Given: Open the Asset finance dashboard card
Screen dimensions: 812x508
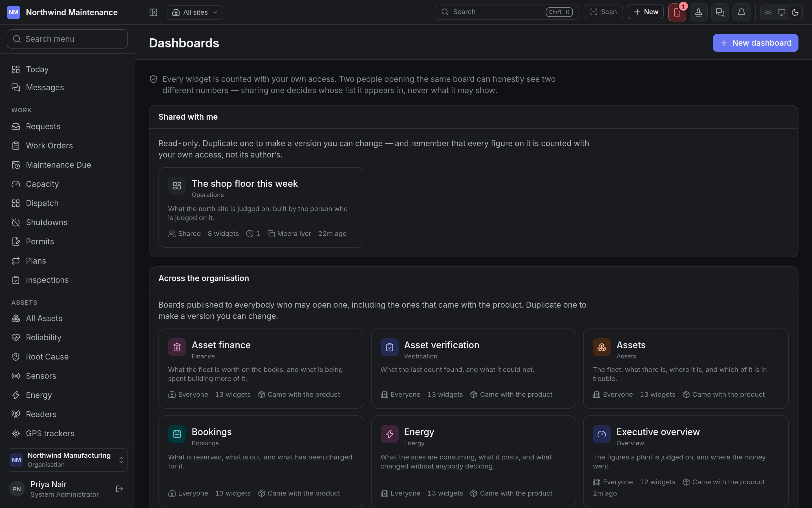Looking at the screenshot, I should 261,369.
